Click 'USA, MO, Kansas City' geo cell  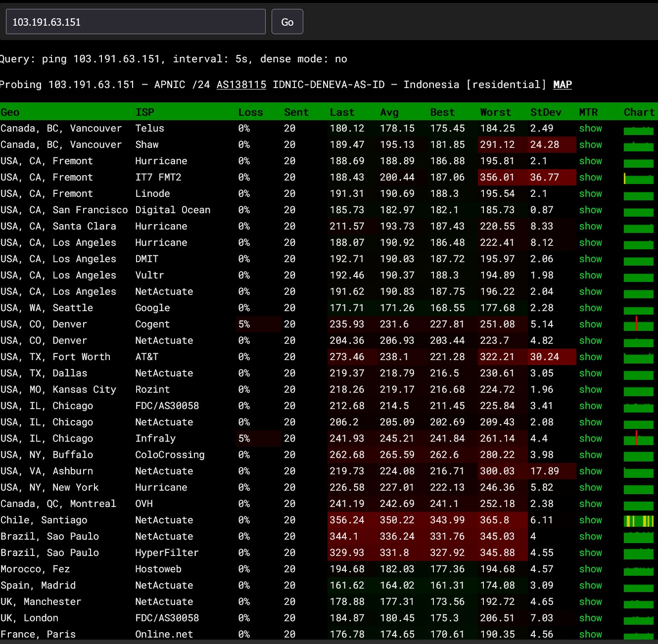click(58, 389)
